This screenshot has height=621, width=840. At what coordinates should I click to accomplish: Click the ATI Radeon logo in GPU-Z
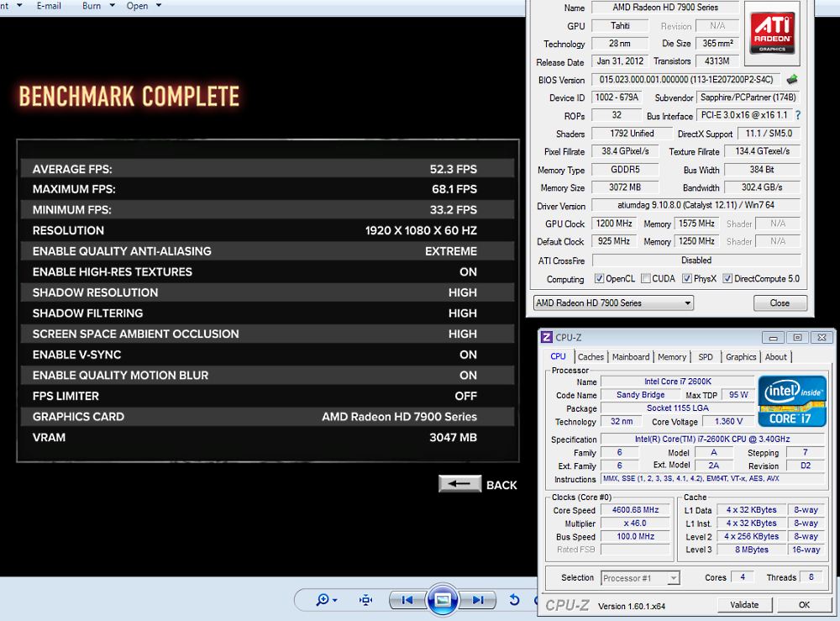pos(772,34)
